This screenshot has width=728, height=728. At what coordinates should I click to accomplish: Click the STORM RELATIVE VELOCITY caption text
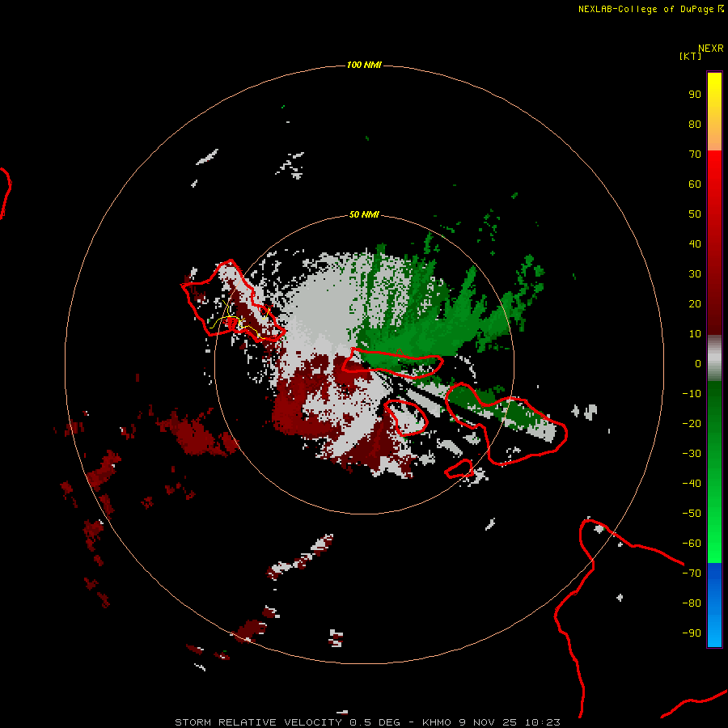[260, 722]
